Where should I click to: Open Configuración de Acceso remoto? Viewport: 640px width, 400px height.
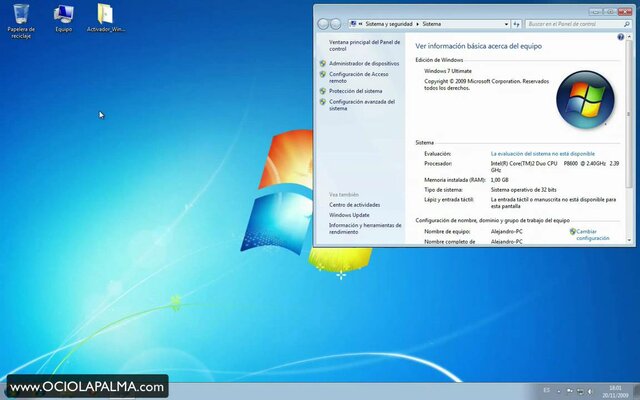tap(358, 78)
